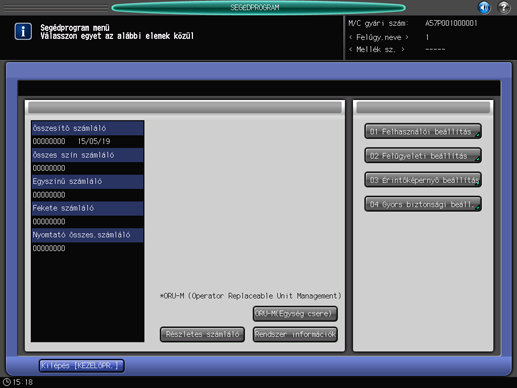This screenshot has width=517, height=388.
Task: Select the Fekete számláló row
Action: pyautogui.click(x=88, y=208)
